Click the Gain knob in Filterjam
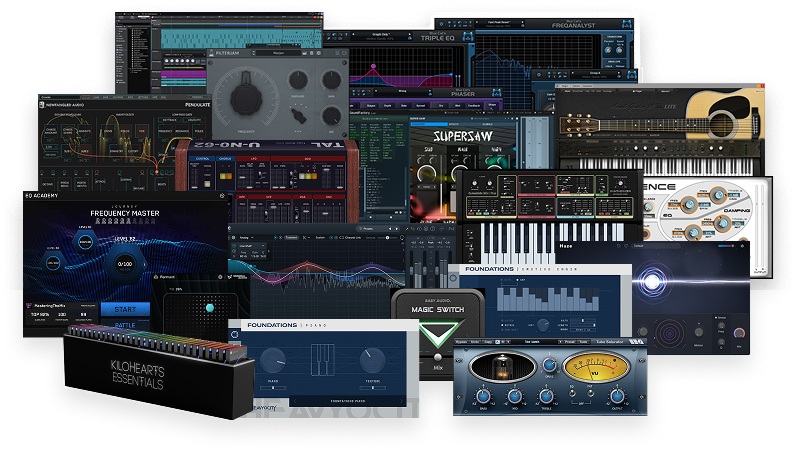797x454 pixels. pyautogui.click(x=331, y=80)
